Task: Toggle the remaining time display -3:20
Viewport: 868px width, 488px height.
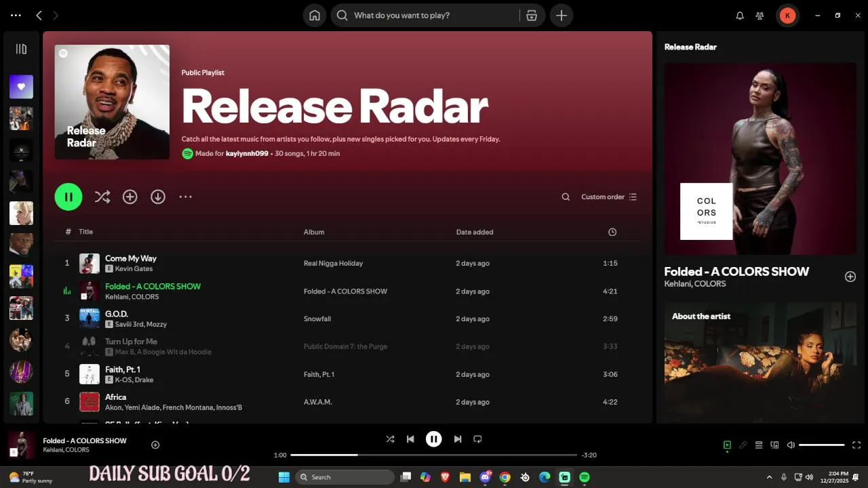Action: coord(589,455)
